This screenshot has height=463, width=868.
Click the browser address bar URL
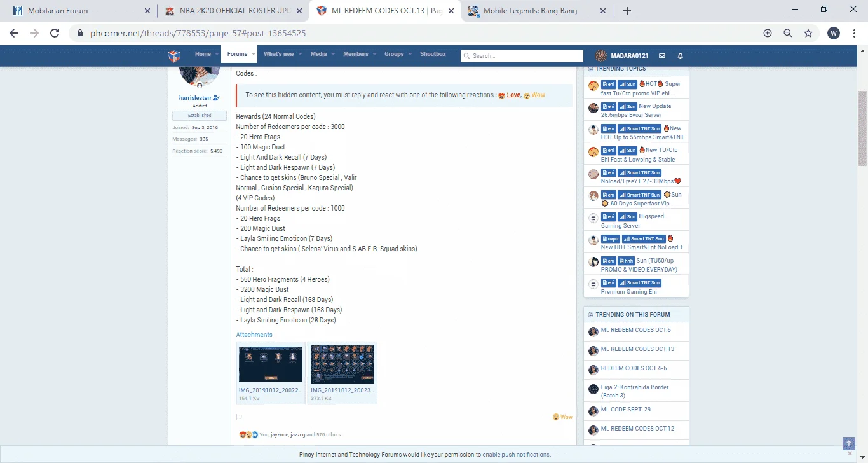[x=197, y=33]
